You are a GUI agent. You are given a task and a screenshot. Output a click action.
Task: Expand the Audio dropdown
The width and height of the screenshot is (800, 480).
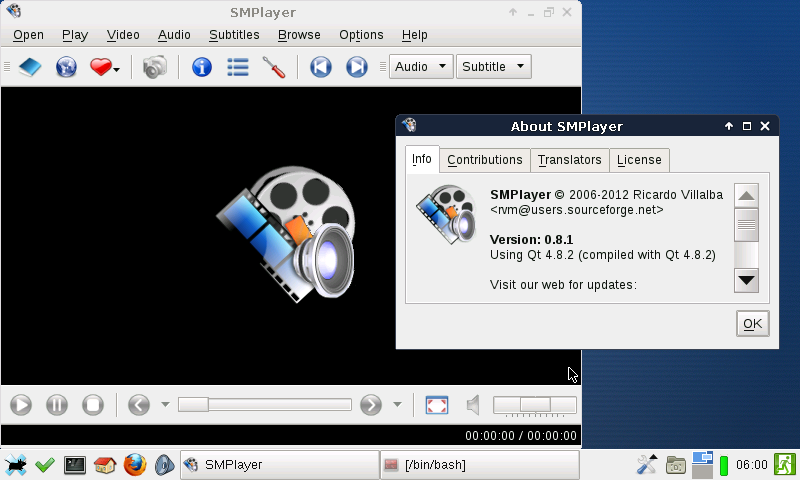pyautogui.click(x=422, y=67)
